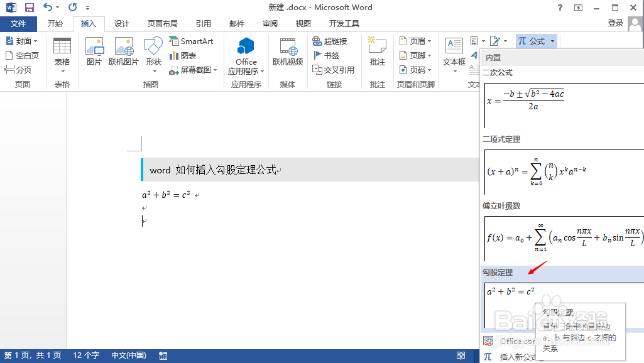Click the Redo icon in title bar
644x363 pixels.
73,8
